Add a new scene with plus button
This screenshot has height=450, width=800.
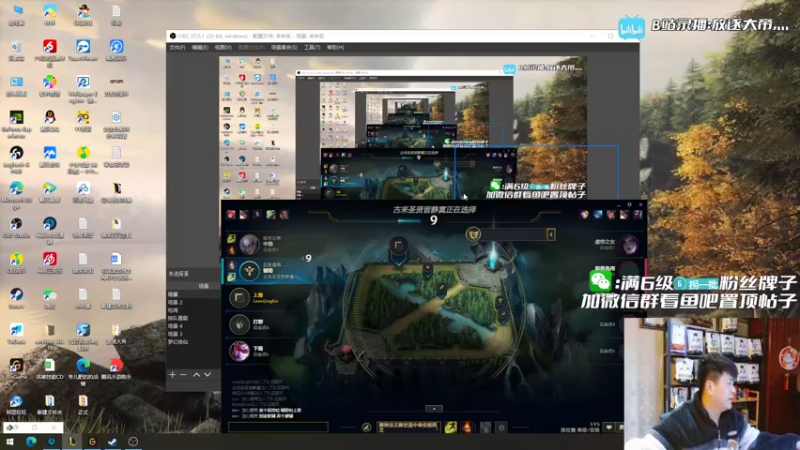click(x=172, y=374)
